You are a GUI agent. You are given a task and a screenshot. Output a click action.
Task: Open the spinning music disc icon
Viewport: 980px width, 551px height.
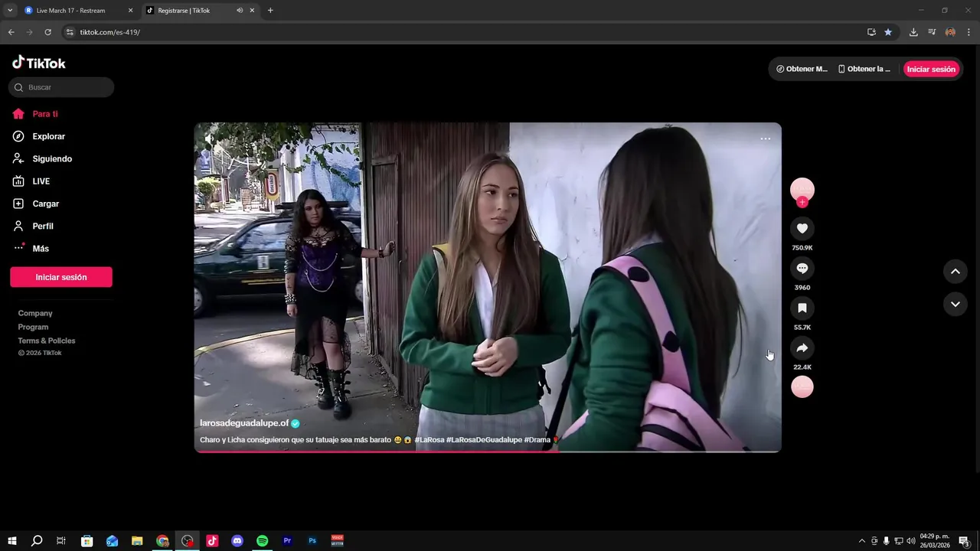pyautogui.click(x=802, y=386)
